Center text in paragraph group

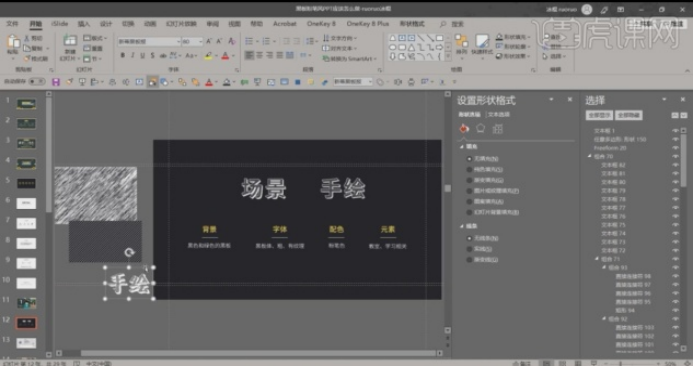pyautogui.click(x=259, y=55)
